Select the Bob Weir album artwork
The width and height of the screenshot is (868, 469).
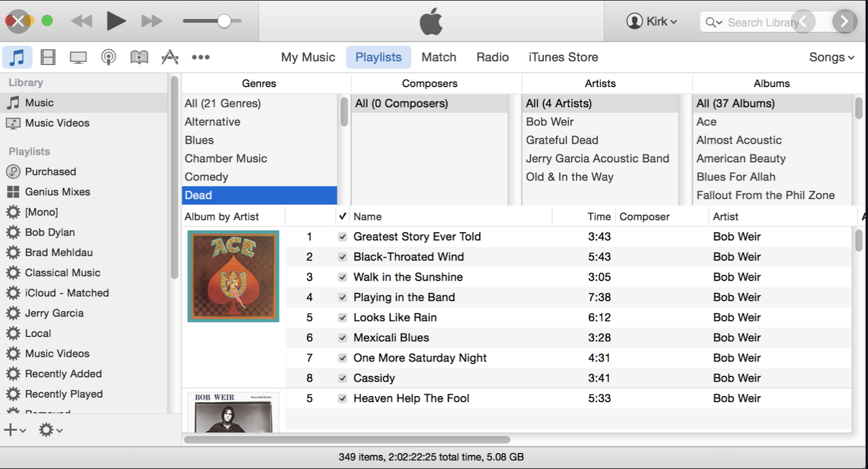click(x=233, y=412)
